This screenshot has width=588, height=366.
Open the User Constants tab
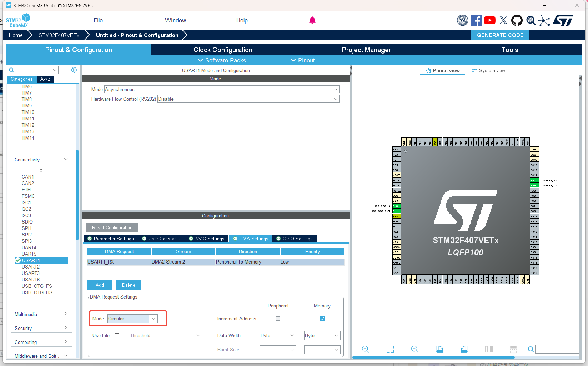[x=161, y=239]
